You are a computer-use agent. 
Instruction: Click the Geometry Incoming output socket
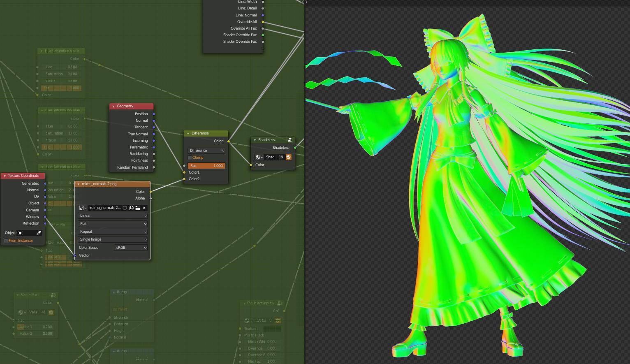154,141
